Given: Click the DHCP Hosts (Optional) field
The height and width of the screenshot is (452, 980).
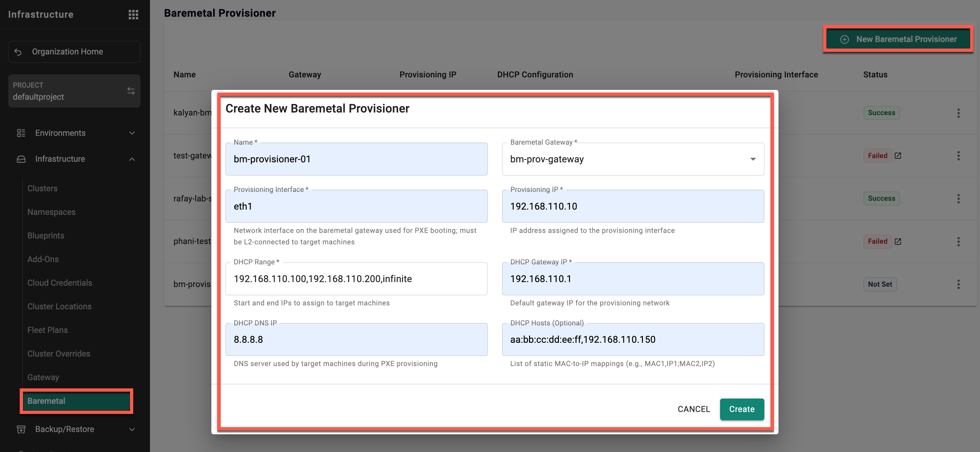Looking at the screenshot, I should coord(633,339).
